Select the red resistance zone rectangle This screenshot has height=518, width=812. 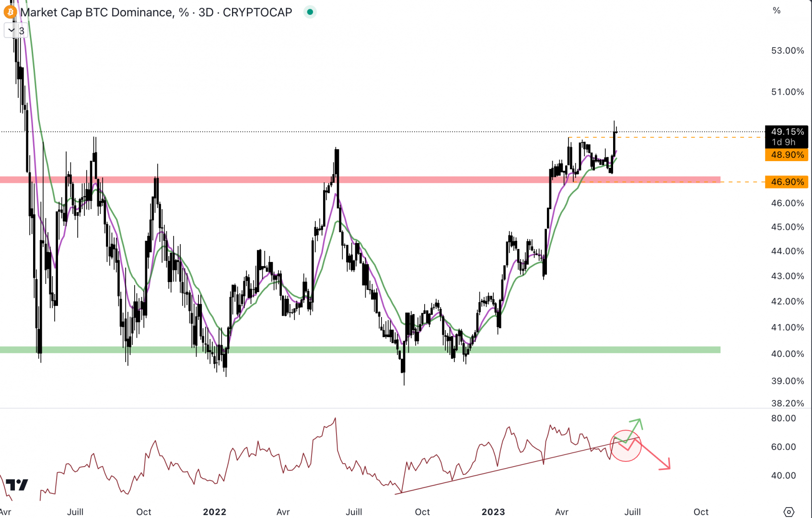pyautogui.click(x=360, y=179)
